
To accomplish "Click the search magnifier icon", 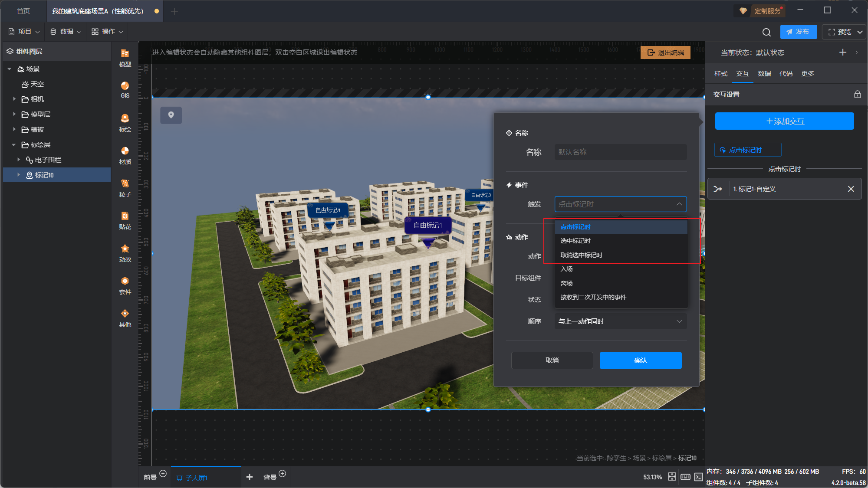I will tap(766, 32).
